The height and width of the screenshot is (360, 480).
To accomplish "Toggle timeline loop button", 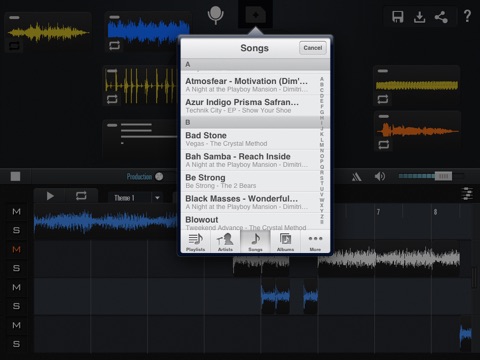I will (81, 196).
